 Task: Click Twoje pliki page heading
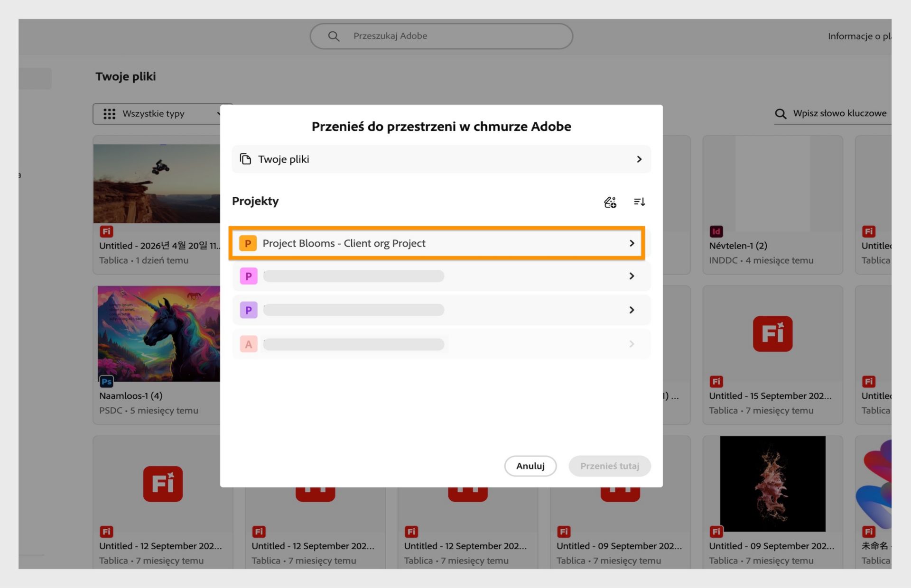126,76
